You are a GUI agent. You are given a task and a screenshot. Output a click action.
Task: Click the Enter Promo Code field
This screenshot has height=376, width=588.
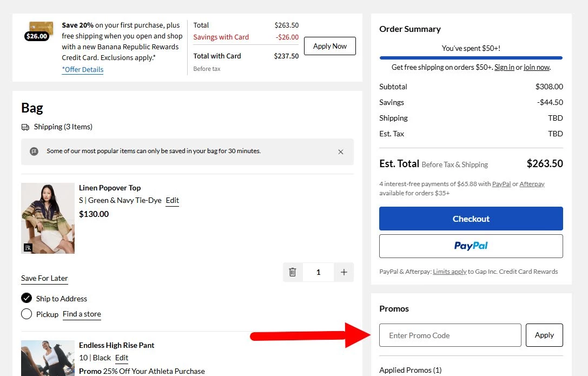(450, 335)
